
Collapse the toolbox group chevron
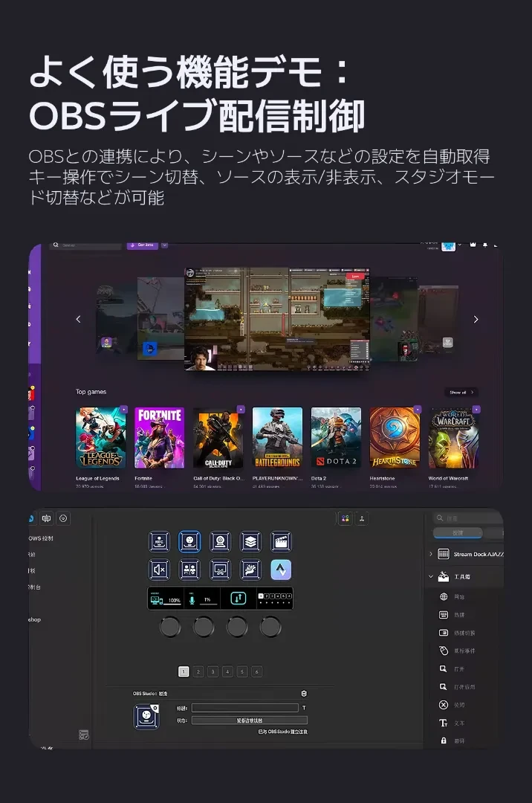pos(431,577)
